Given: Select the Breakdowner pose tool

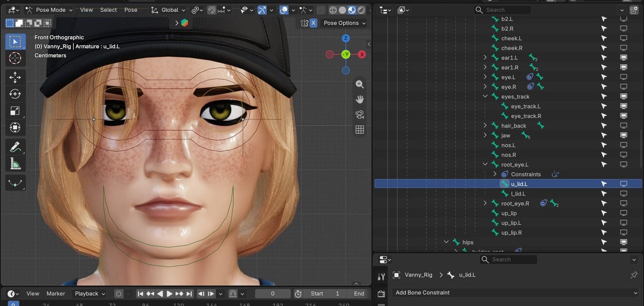Looking at the screenshot, I should coord(15,183).
